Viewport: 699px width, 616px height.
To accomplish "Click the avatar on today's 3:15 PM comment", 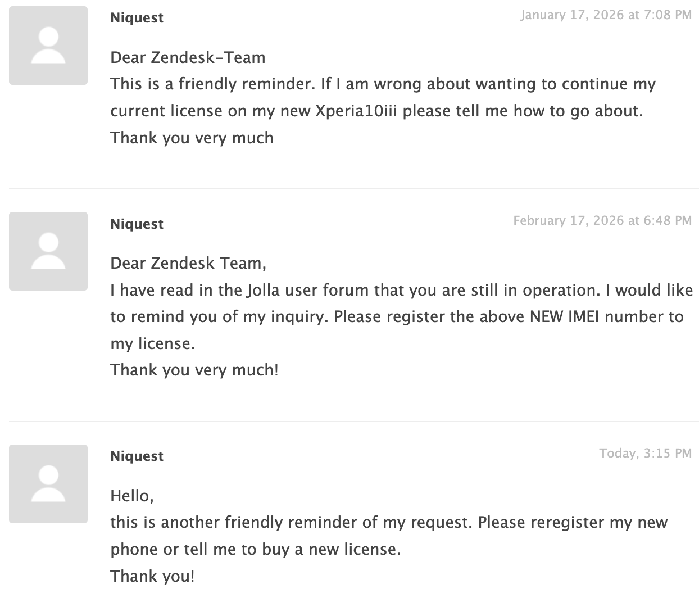I will pos(48,484).
